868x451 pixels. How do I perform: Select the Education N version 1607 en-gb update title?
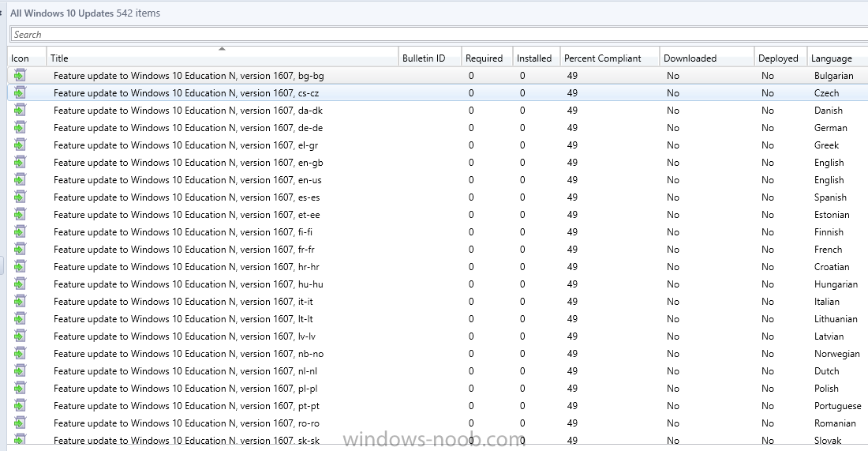pyautogui.click(x=189, y=163)
